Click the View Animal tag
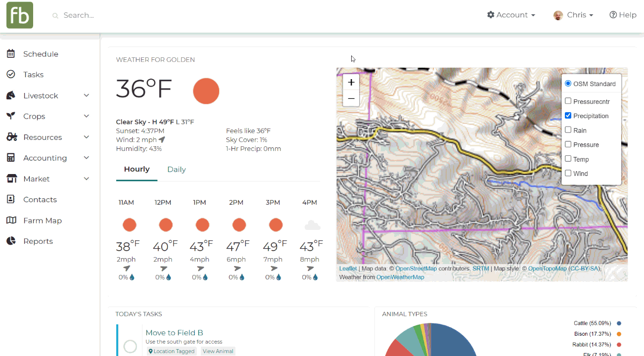This screenshot has height=356, width=644. (x=218, y=352)
